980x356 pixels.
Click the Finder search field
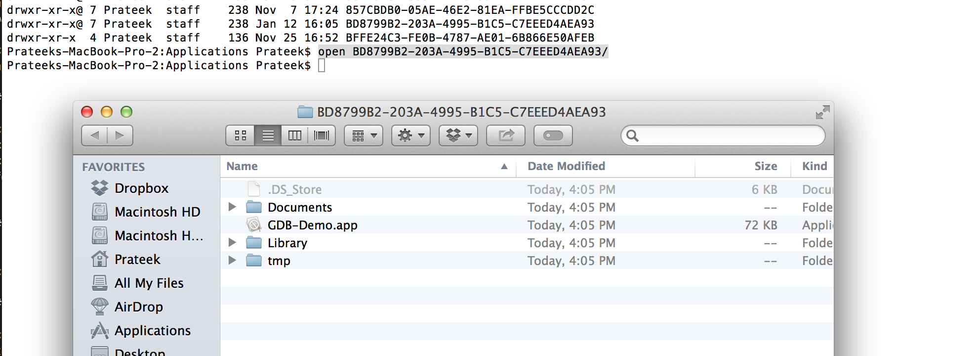[x=723, y=135]
